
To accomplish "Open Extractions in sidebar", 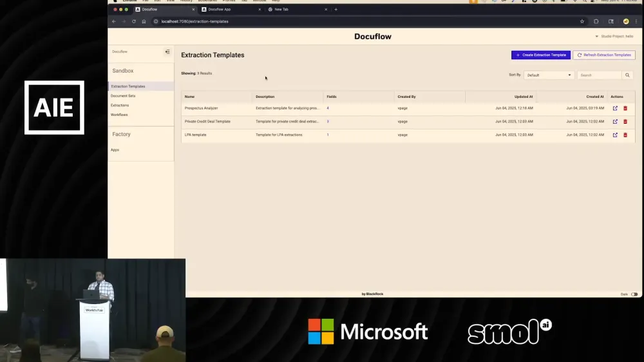I will [120, 105].
